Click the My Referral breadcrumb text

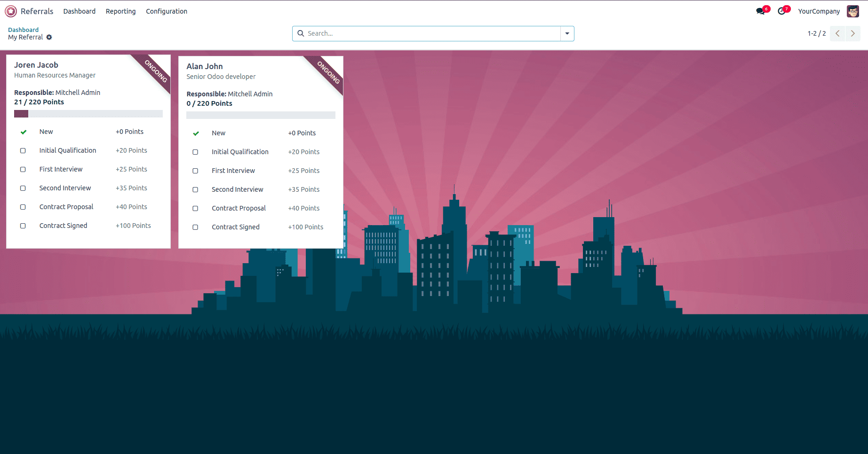click(x=25, y=37)
